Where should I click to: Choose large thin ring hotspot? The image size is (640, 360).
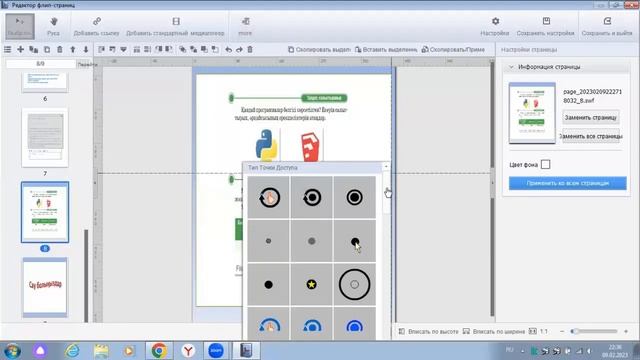[x=354, y=284]
